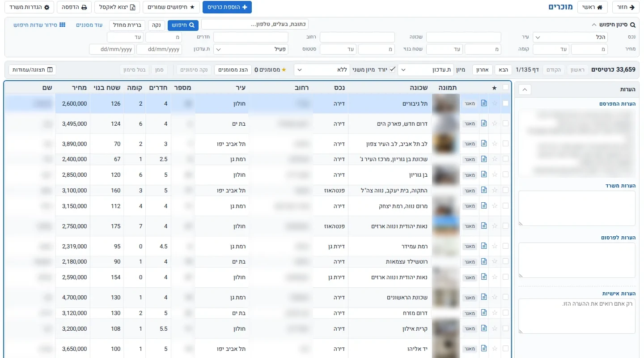The height and width of the screenshot is (358, 644).
Task: Click the הוספת כרטיס add card button
Action: coord(227,7)
